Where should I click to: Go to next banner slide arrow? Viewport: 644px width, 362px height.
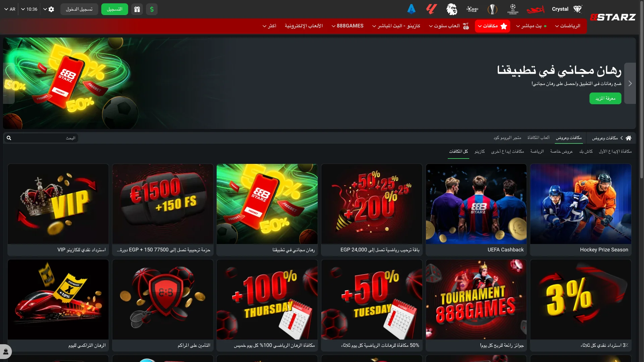(x=630, y=83)
